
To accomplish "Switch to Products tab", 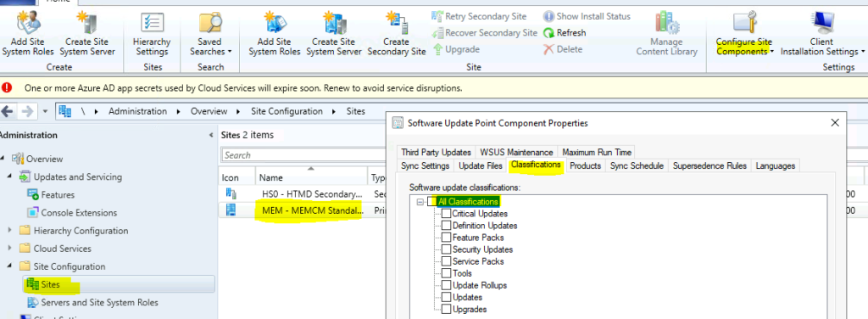I will pos(586,165).
